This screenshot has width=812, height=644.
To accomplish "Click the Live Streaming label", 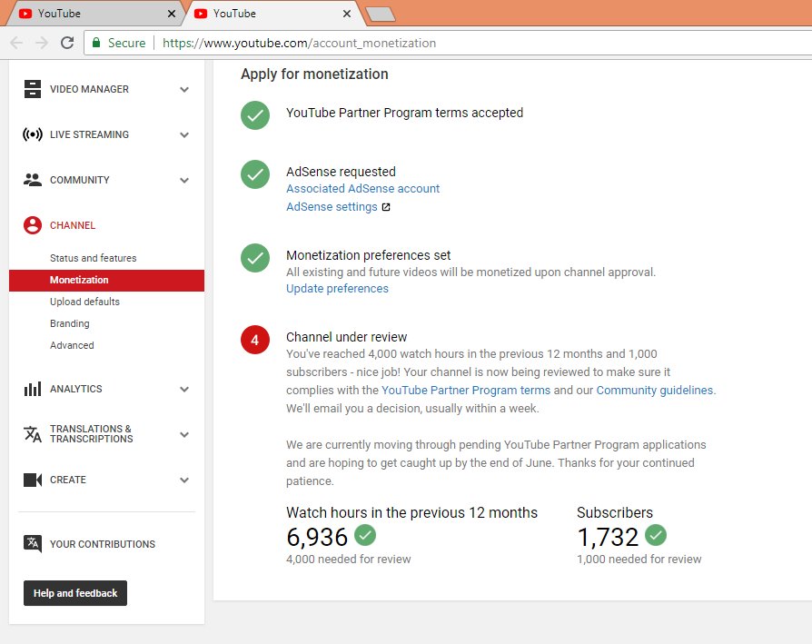I will tap(89, 134).
